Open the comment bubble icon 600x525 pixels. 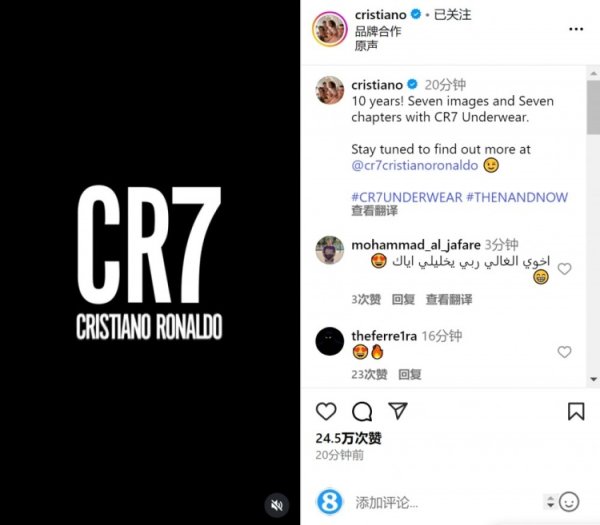362,412
